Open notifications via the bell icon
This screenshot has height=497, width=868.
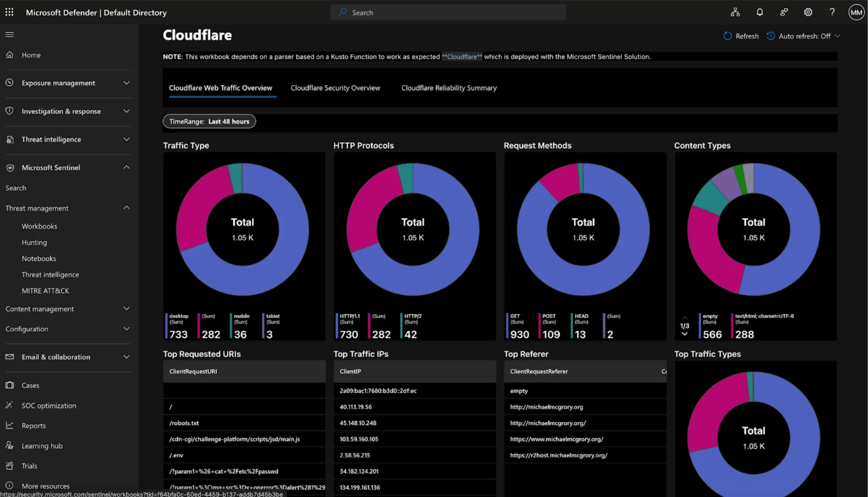[759, 12]
